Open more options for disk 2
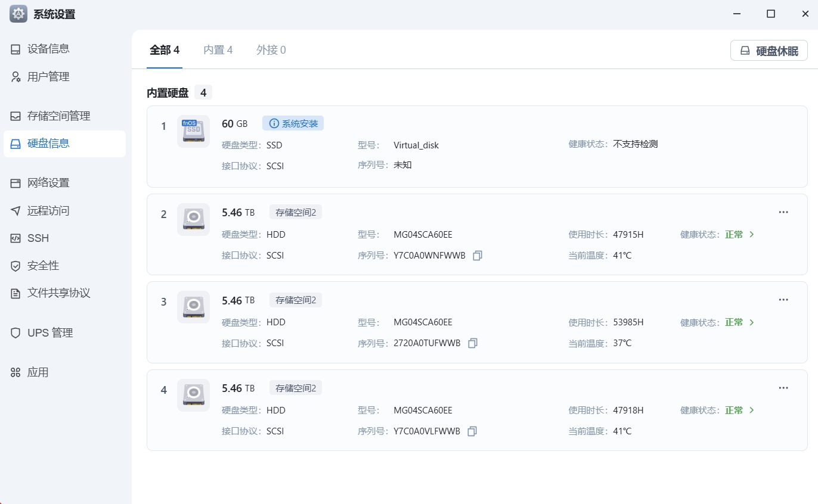 click(x=783, y=212)
